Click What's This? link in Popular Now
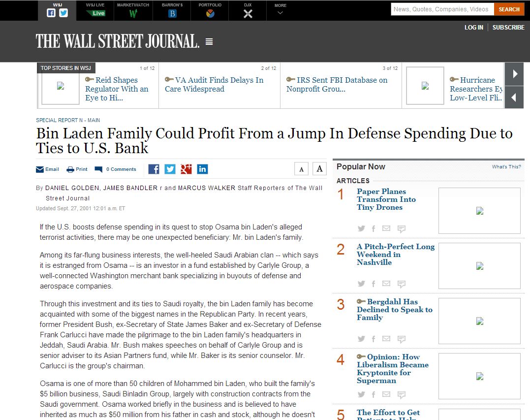Image resolution: width=530 pixels, height=420 pixels. click(506, 167)
